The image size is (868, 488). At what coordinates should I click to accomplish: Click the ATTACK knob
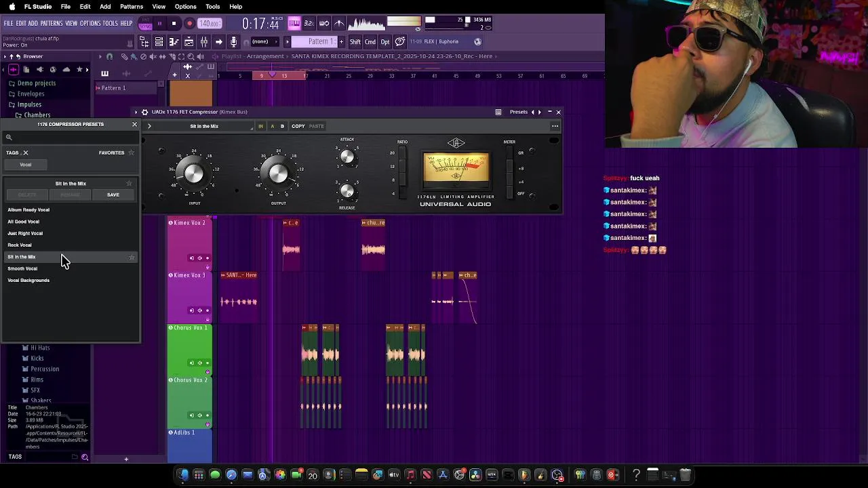[347, 157]
